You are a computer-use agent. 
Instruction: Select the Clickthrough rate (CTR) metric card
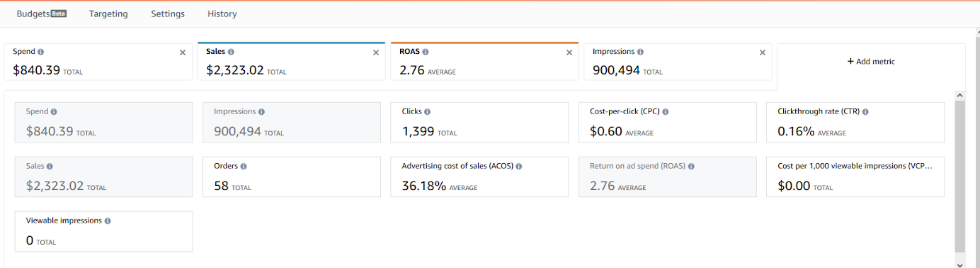click(855, 123)
